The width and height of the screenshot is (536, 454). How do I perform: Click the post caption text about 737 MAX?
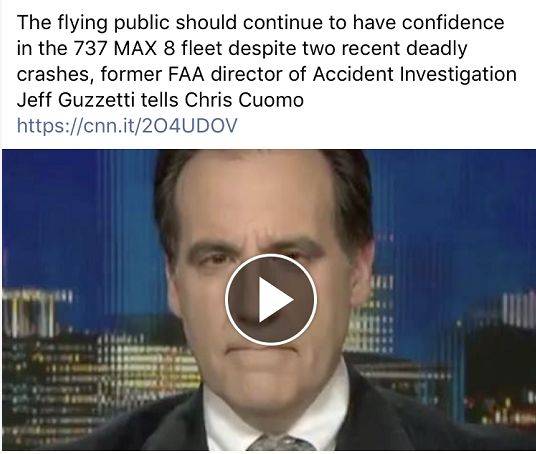coord(267,61)
